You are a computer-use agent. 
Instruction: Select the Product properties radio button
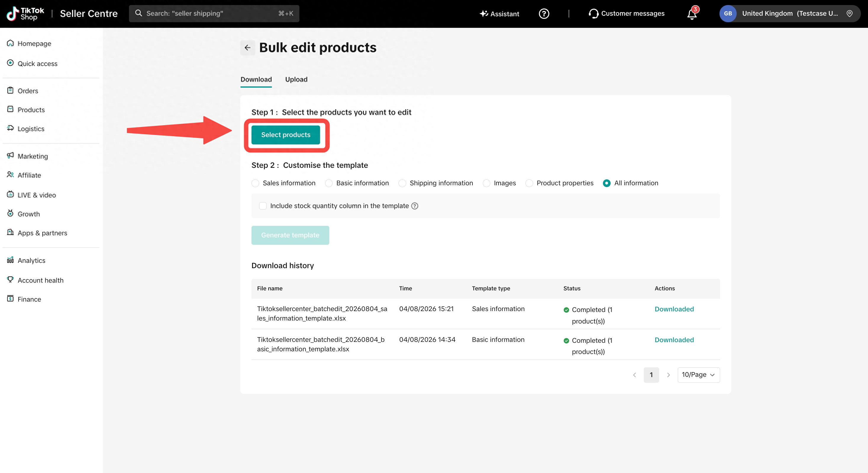click(x=529, y=183)
